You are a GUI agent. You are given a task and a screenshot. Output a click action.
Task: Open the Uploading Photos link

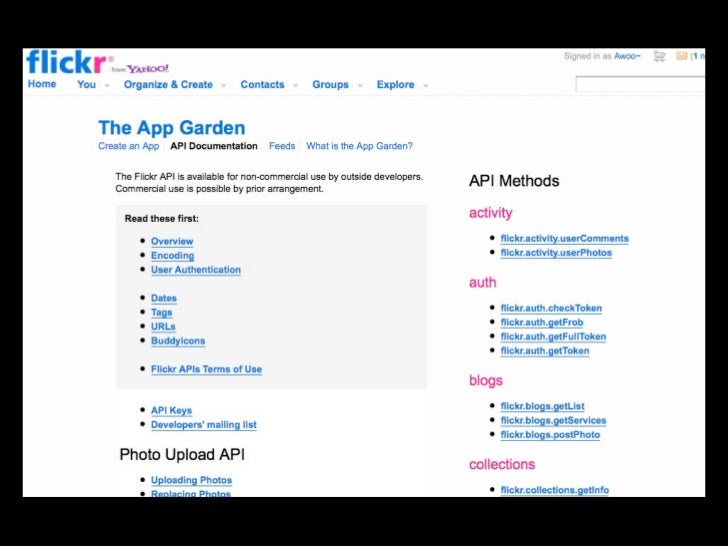pyautogui.click(x=191, y=480)
